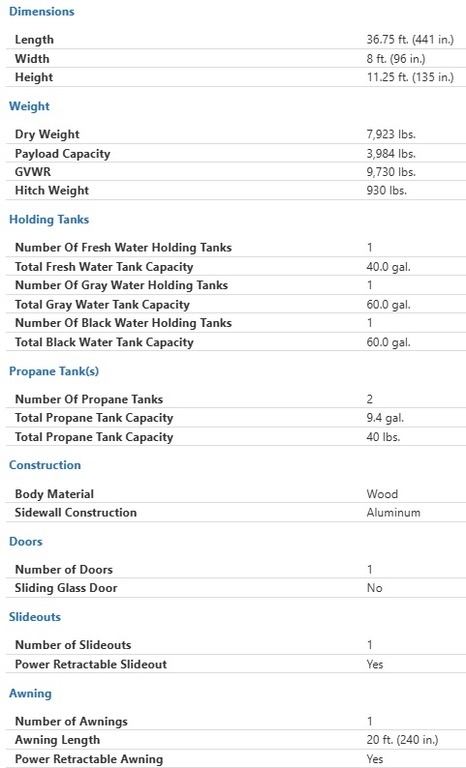Screen dimensions: 466x768
Task: Click the Slideouts section heading
Action: [x=35, y=617]
